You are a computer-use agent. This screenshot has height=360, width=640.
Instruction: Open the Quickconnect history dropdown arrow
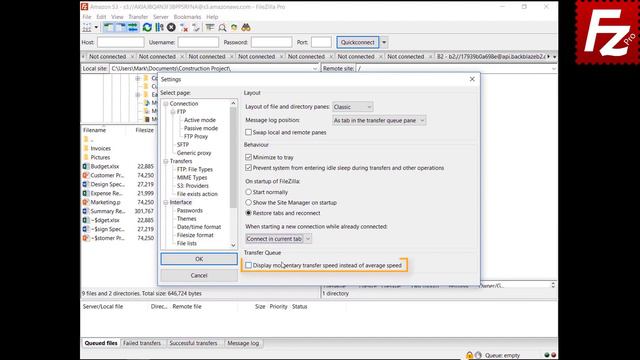[x=384, y=42]
